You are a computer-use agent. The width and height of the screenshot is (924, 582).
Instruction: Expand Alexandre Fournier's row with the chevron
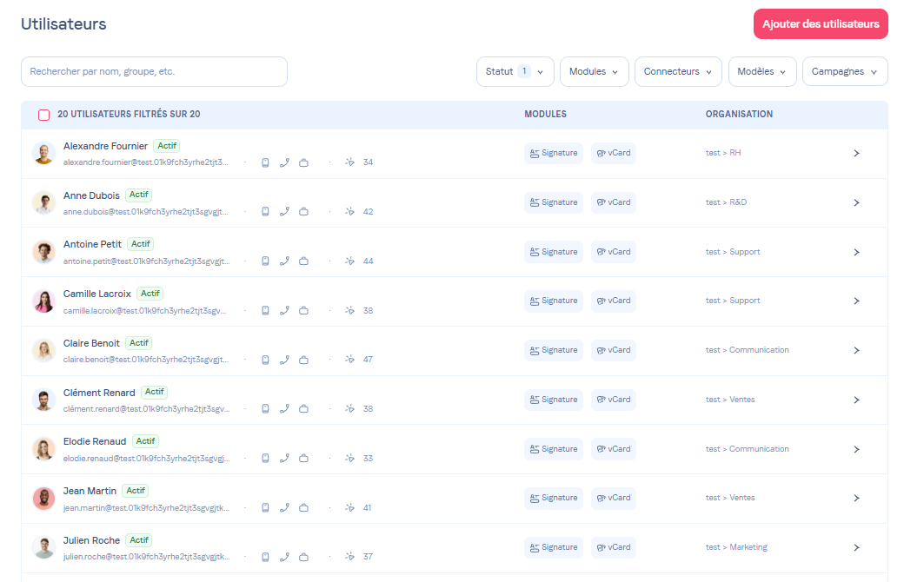pos(856,153)
